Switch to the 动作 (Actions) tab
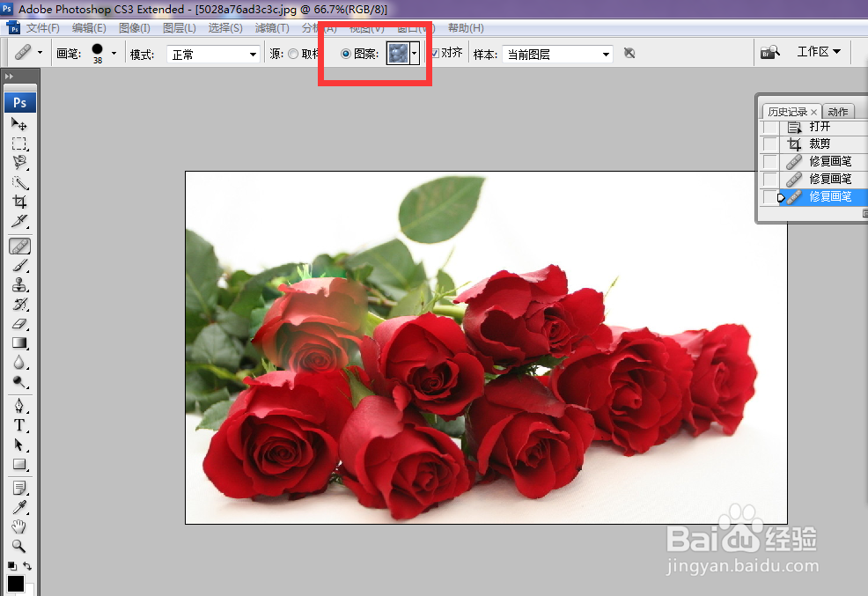Viewport: 868px width, 596px height. (837, 111)
